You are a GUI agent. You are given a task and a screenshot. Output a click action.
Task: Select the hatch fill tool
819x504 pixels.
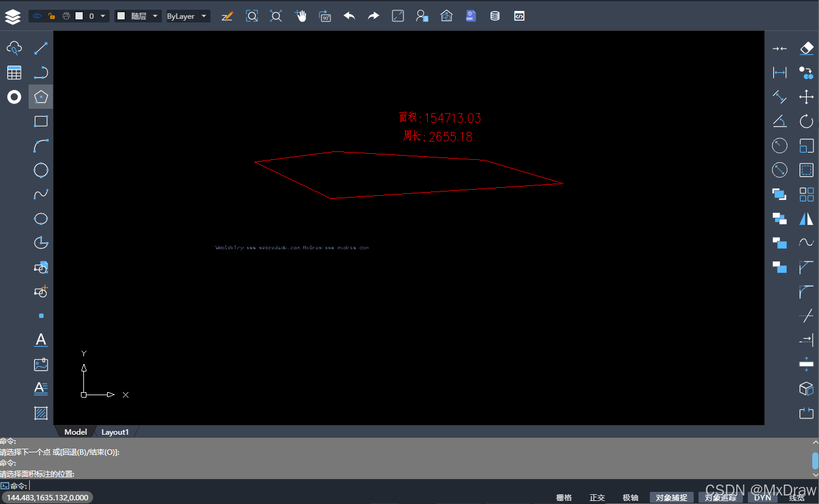click(x=41, y=413)
